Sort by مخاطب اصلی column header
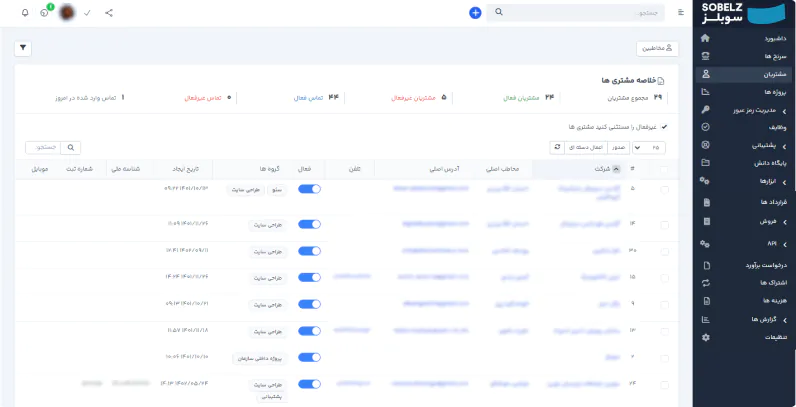The width and height of the screenshot is (796, 407). [x=504, y=169]
